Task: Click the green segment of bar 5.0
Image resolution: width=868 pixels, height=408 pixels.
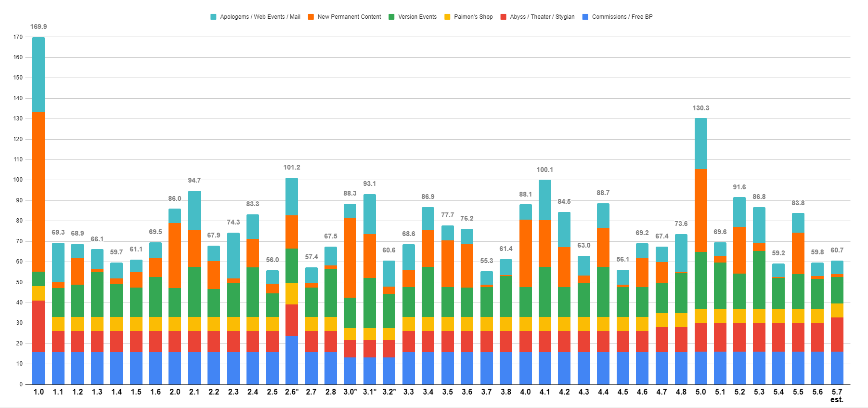Action: (x=701, y=281)
